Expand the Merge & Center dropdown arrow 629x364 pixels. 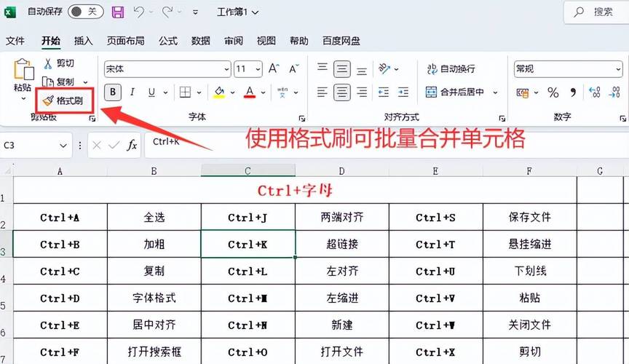pos(495,92)
